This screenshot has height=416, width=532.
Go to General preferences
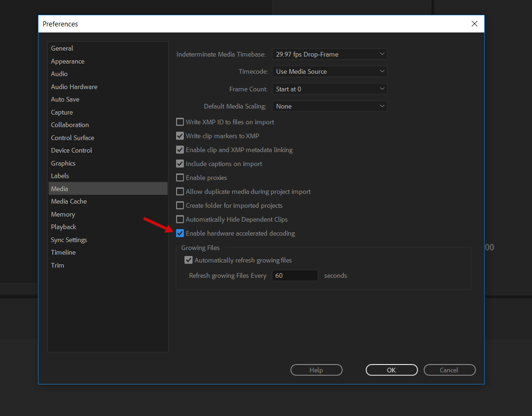[62, 48]
